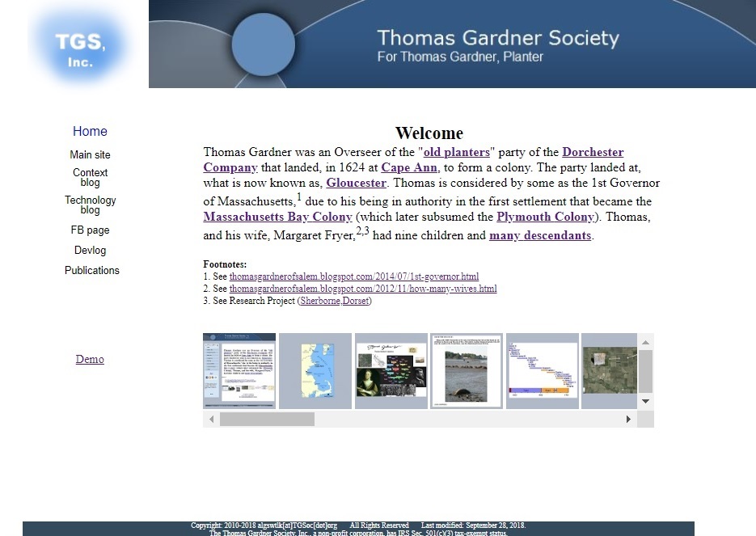Open Publications from the sidebar
756x536 pixels.
tap(91, 270)
